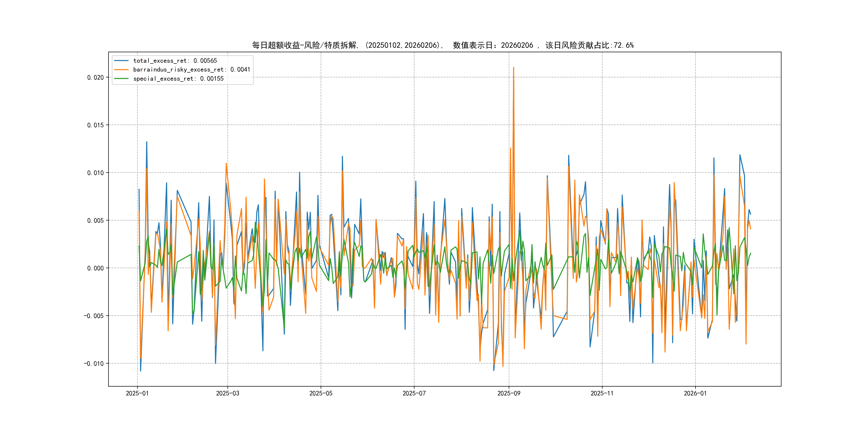
Task: Click the -0.010 y-axis tick label
Action: [94, 364]
